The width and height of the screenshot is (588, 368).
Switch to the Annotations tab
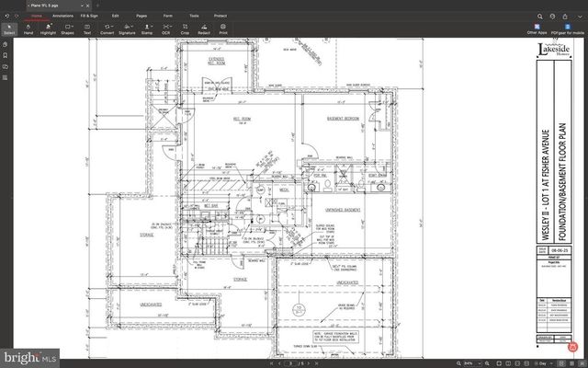pos(63,16)
